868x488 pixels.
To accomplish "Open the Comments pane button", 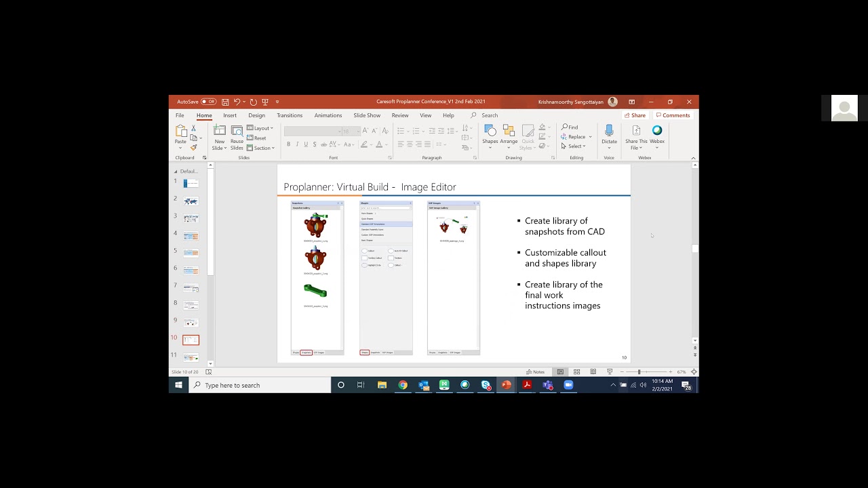I will 673,115.
